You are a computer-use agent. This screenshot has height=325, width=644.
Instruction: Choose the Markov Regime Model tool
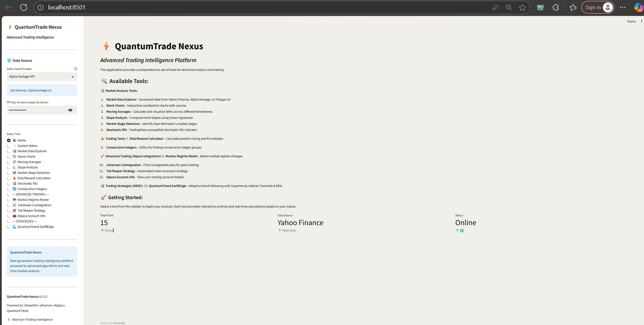[x=9, y=200]
